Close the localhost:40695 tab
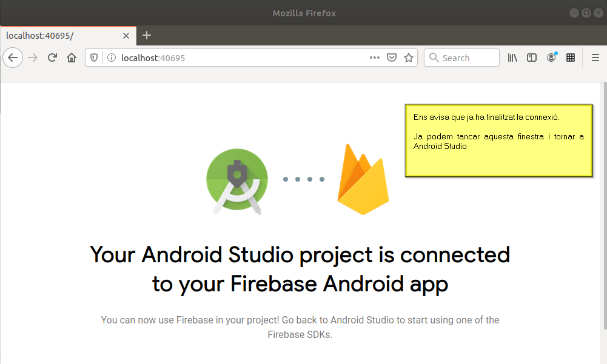This screenshot has height=364, width=607. (126, 36)
